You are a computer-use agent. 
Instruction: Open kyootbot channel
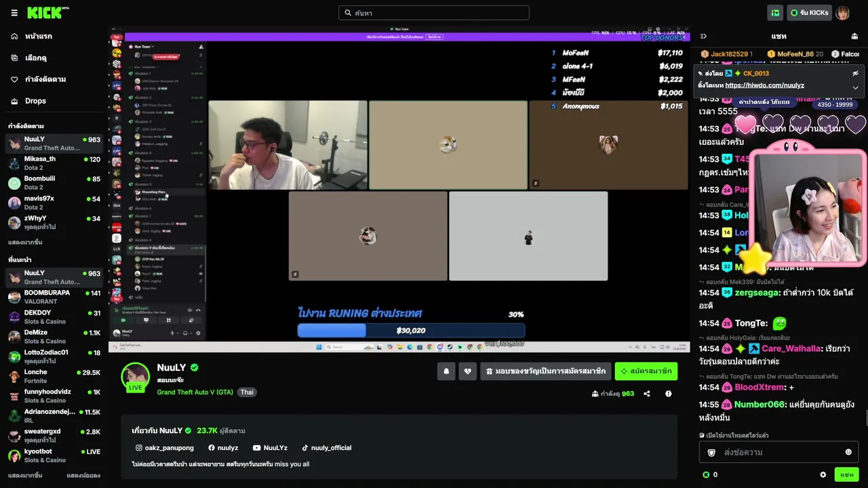tap(54, 455)
